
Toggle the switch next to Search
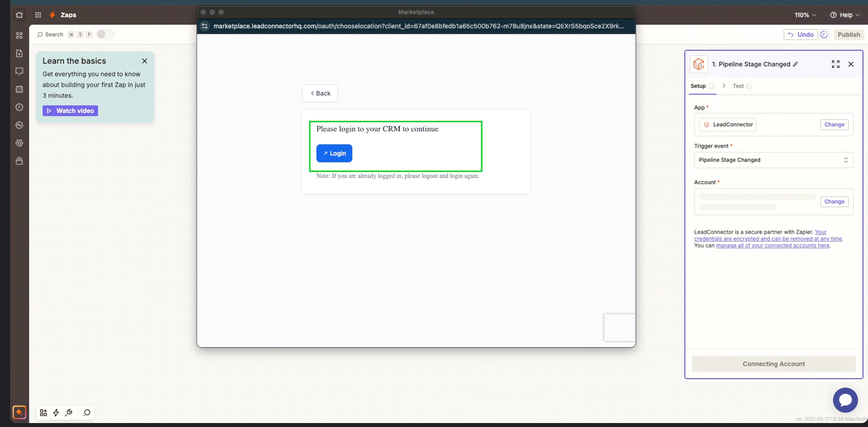[105, 34]
